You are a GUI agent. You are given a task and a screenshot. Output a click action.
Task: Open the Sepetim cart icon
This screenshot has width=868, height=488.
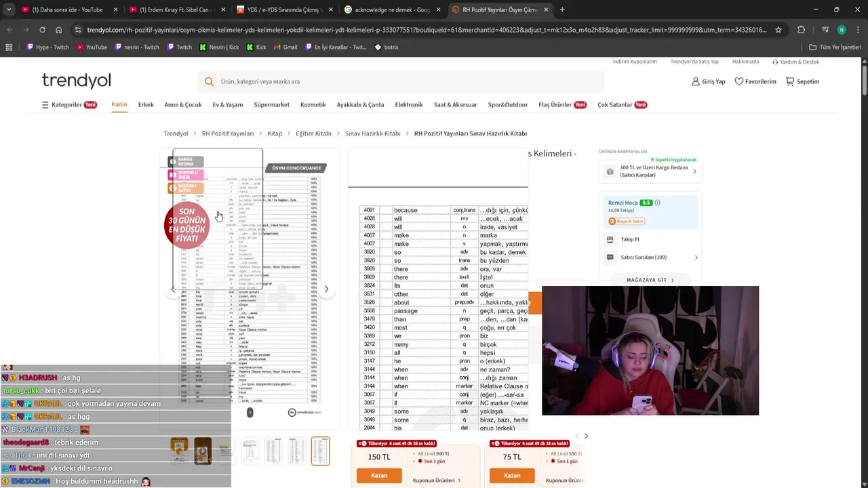point(789,81)
